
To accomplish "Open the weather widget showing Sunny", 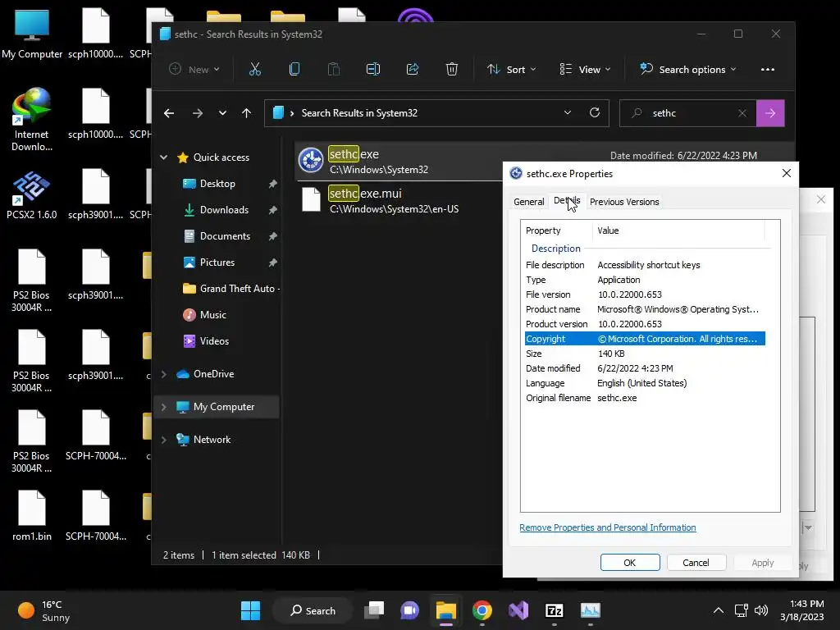I will [x=44, y=610].
